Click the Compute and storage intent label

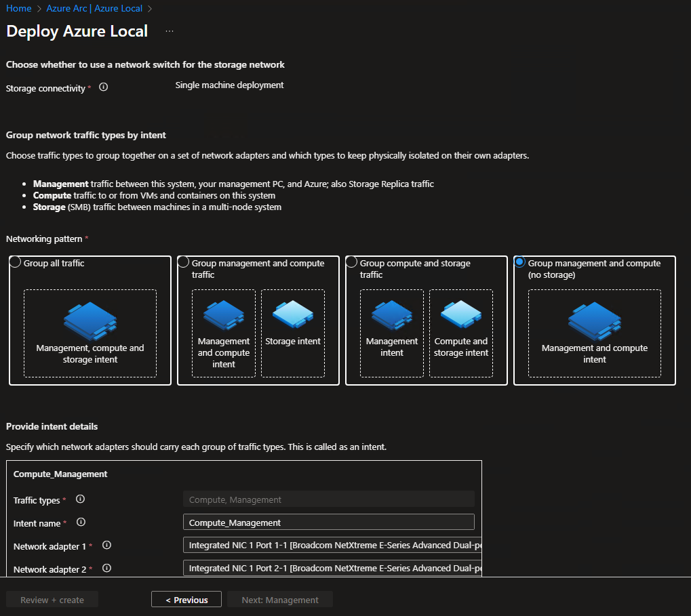point(461,347)
